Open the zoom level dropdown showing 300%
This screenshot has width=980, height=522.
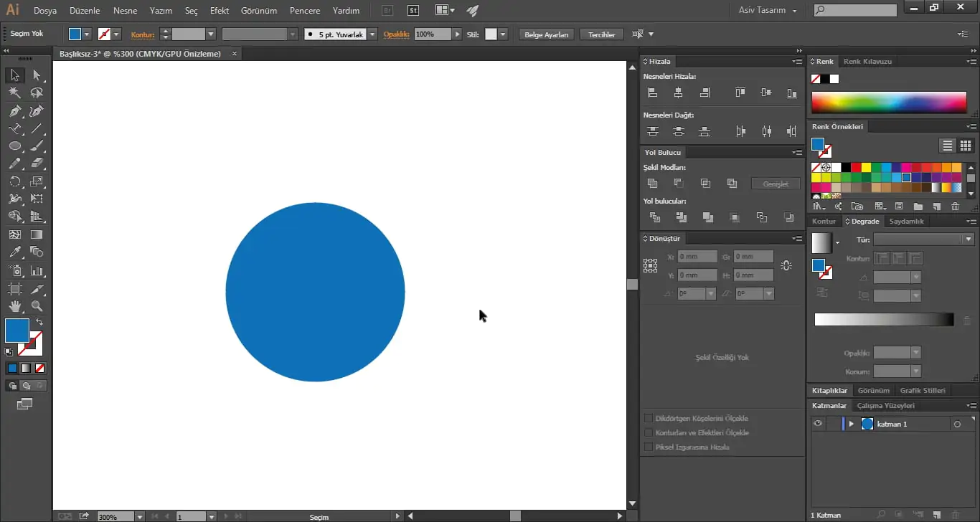(141, 516)
